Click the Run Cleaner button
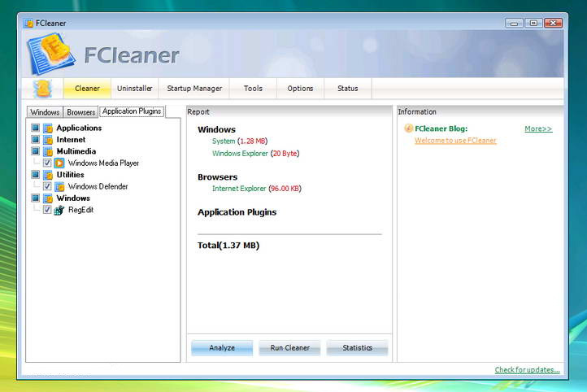 tap(289, 348)
